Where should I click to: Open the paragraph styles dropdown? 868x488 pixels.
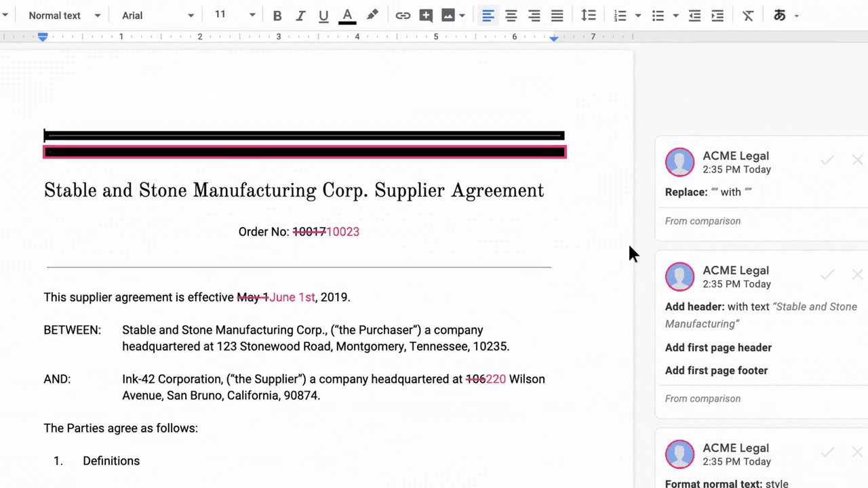(x=63, y=15)
